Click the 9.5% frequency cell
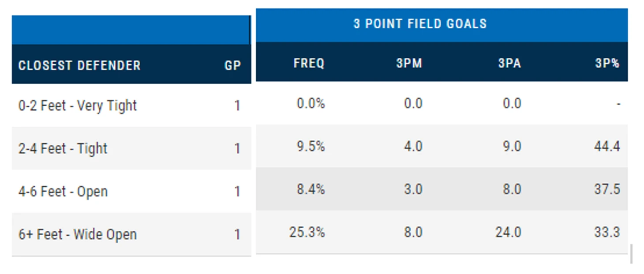The height and width of the screenshot is (274, 644). [311, 146]
